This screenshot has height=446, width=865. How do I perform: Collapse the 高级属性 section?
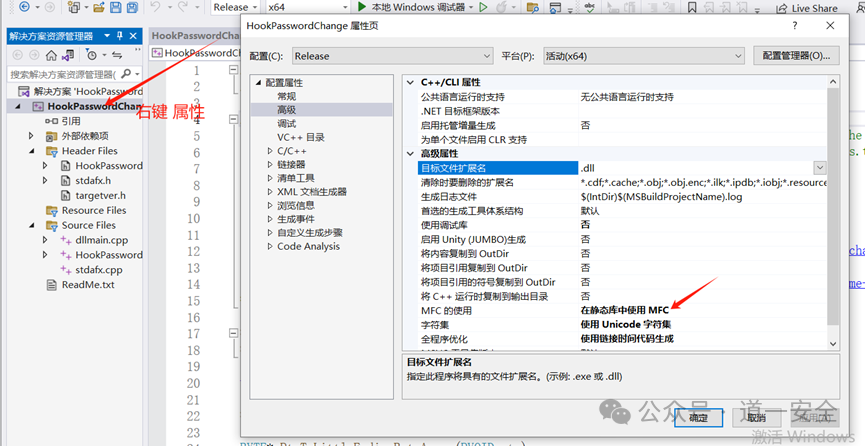(x=410, y=153)
